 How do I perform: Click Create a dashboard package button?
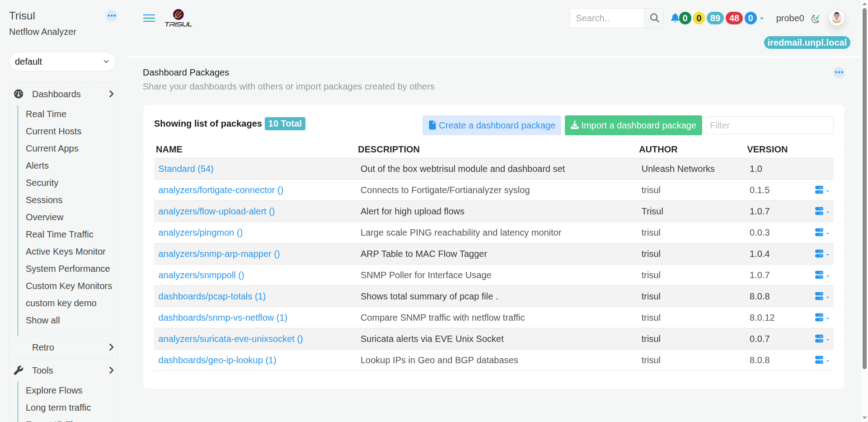[x=492, y=125]
